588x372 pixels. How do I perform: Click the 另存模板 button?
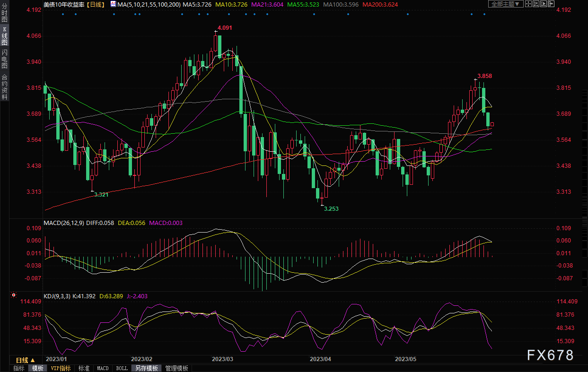146,368
